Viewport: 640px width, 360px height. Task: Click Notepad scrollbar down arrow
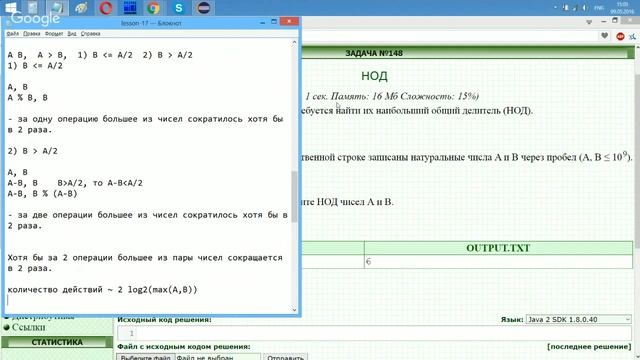294,310
